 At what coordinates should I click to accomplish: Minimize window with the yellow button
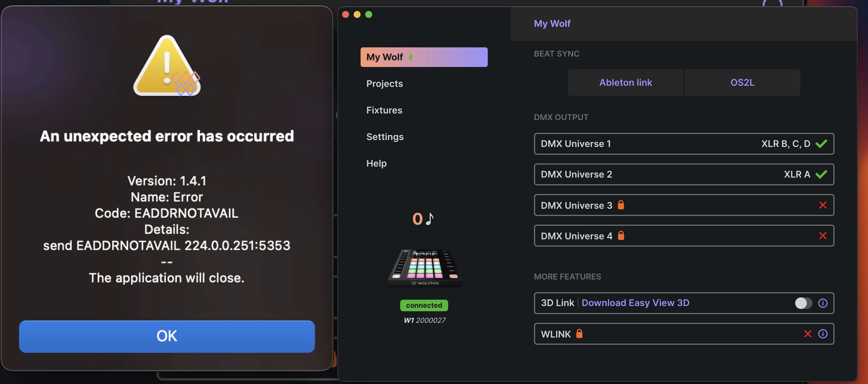(357, 14)
